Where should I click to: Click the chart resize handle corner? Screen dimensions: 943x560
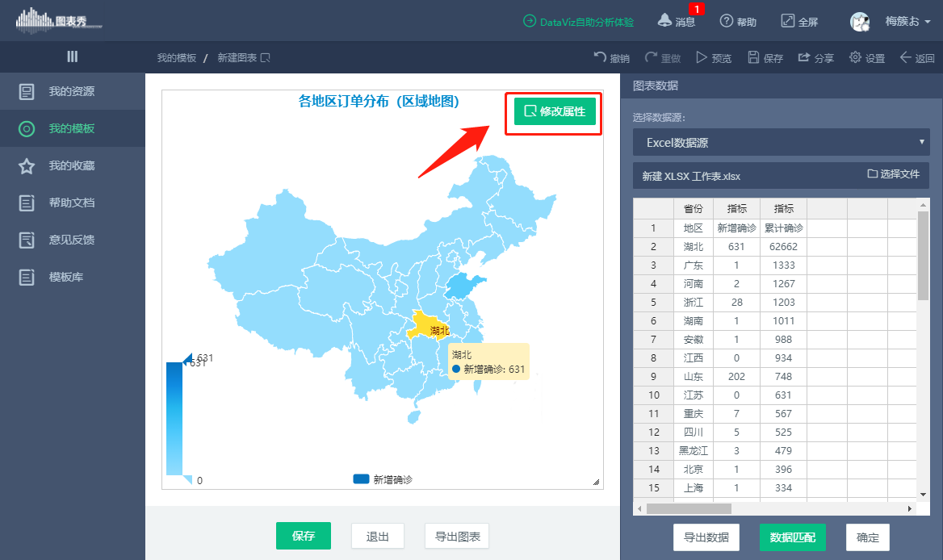coord(596,482)
